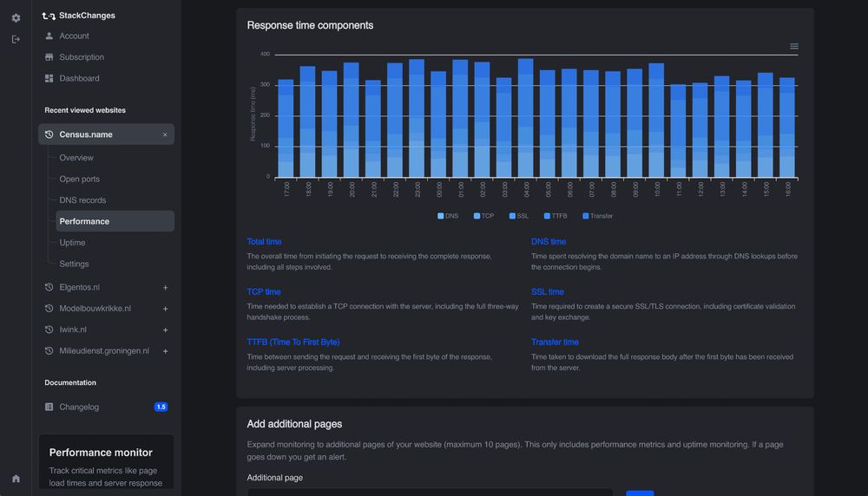The width and height of the screenshot is (868, 496).
Task: Click the Subscription store icon
Action: pyautogui.click(x=49, y=57)
